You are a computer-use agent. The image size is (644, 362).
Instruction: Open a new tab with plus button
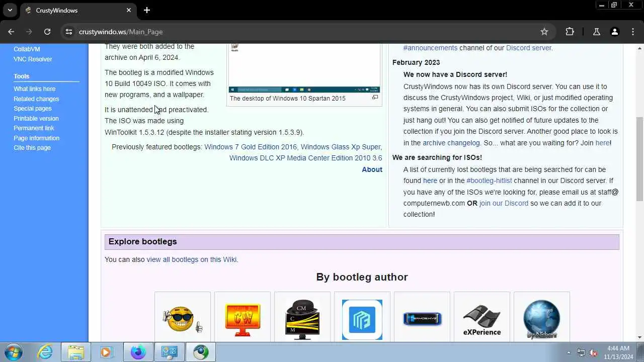tap(146, 10)
